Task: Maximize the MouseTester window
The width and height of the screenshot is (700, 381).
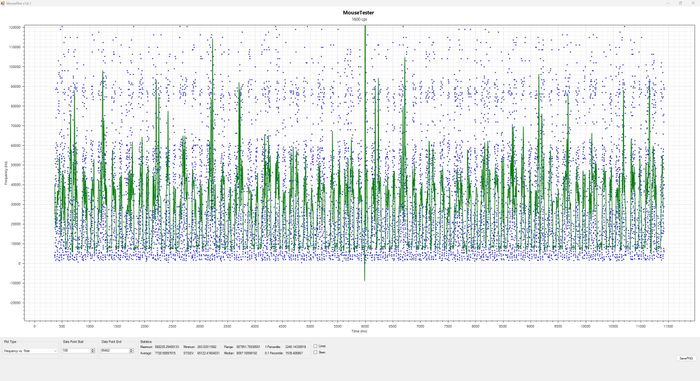Action: (x=680, y=3)
